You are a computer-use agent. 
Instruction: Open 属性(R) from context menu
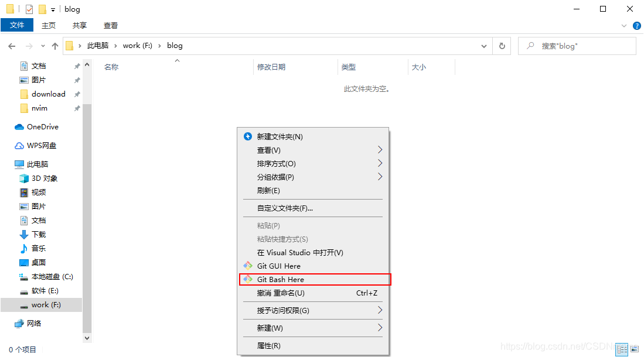(x=313, y=345)
